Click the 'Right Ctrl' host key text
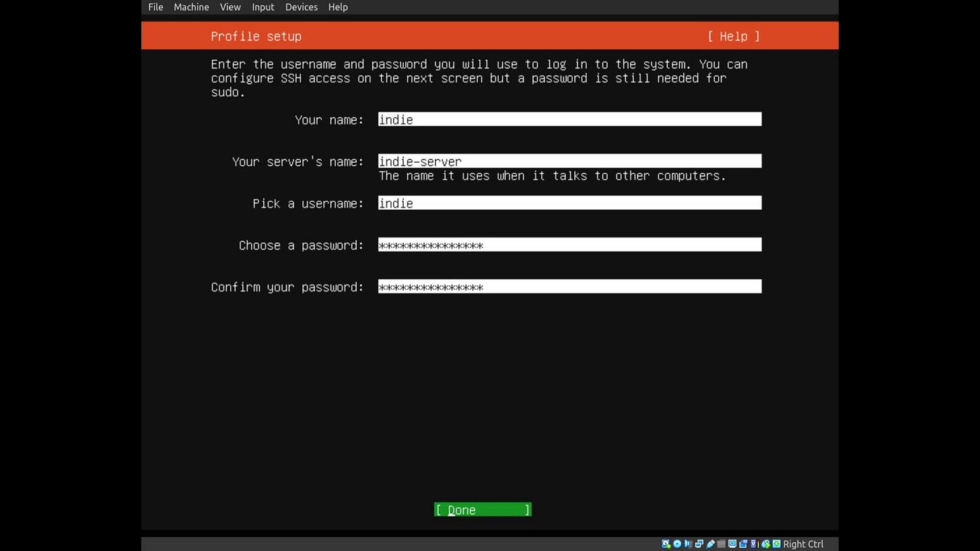 pyautogui.click(x=803, y=544)
